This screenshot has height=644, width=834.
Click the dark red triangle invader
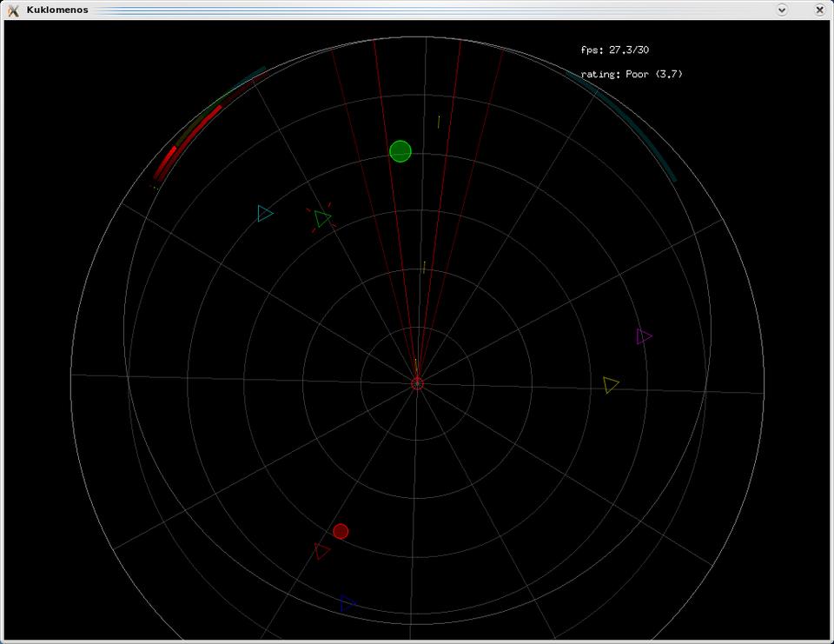coord(321,551)
